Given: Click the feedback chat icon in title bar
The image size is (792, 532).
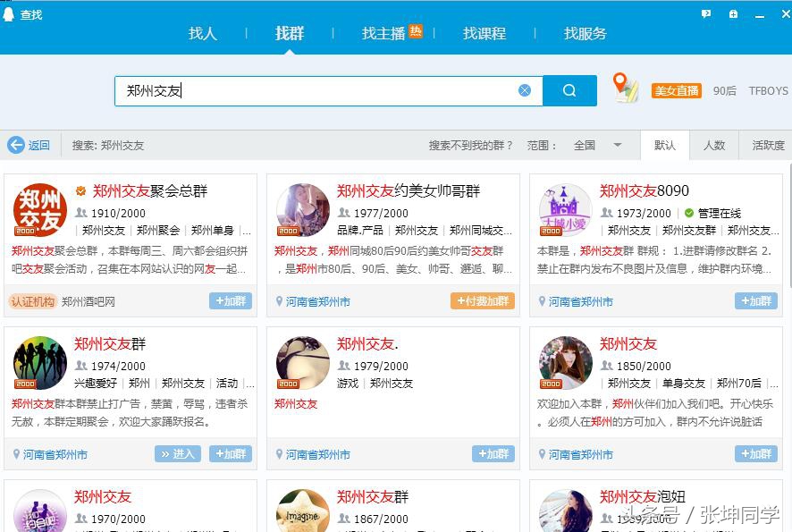Looking at the screenshot, I should [706, 13].
